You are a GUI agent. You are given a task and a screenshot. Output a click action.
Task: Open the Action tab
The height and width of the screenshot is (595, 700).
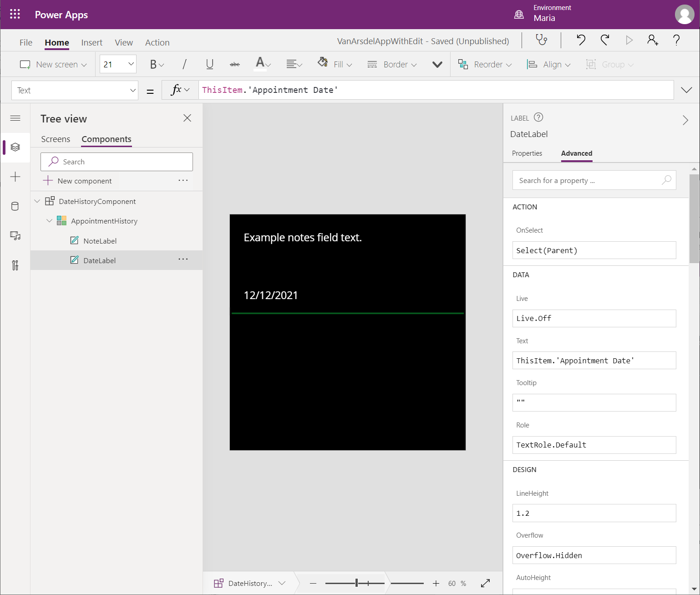pos(157,42)
